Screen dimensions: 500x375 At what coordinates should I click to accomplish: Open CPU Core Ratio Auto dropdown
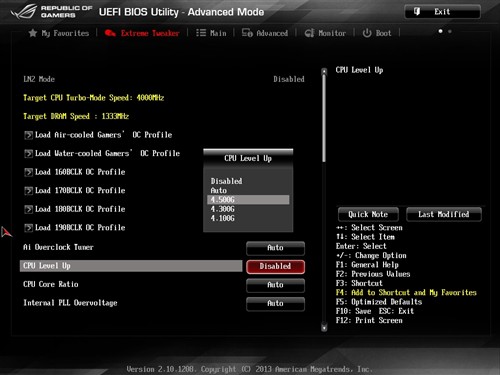(275, 285)
